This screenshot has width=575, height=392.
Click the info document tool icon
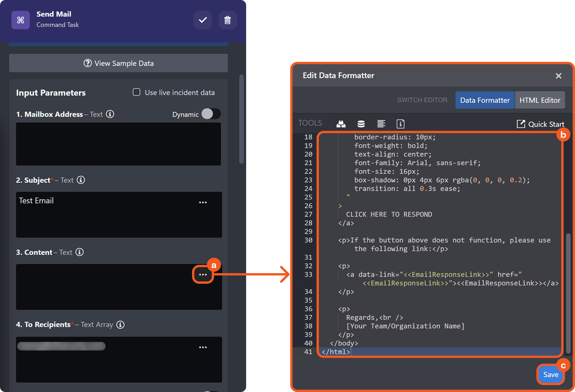tap(400, 124)
